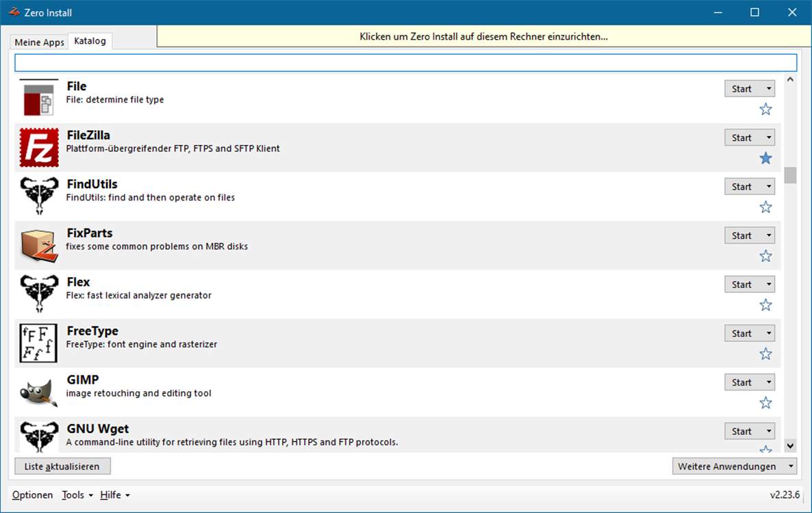
Task: Start FreeType
Action: [x=744, y=333]
